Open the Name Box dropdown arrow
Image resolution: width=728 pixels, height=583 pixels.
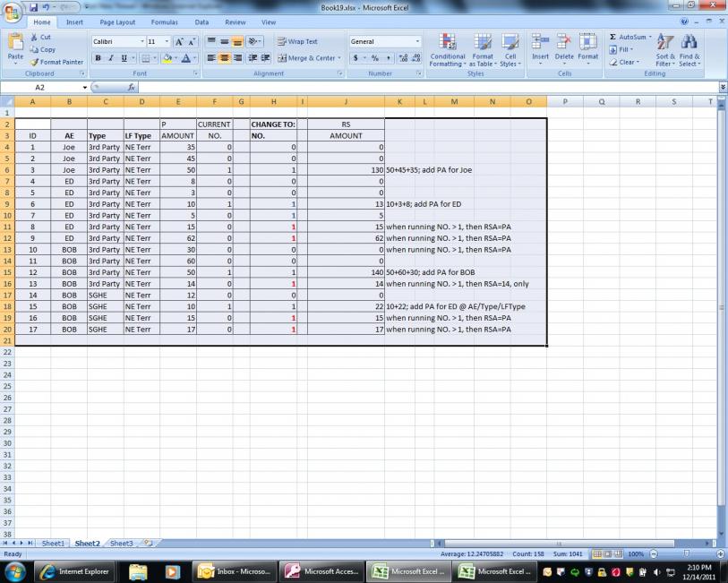tap(85, 88)
